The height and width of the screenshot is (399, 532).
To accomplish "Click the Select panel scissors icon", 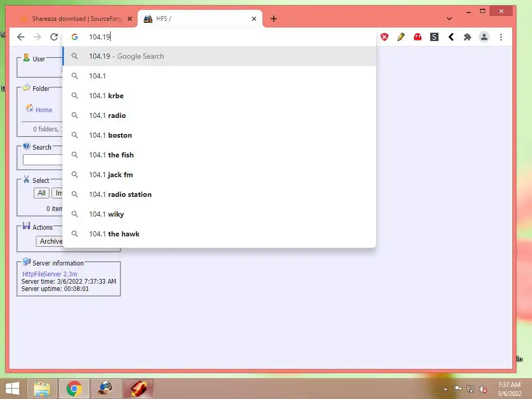I will pos(26,179).
